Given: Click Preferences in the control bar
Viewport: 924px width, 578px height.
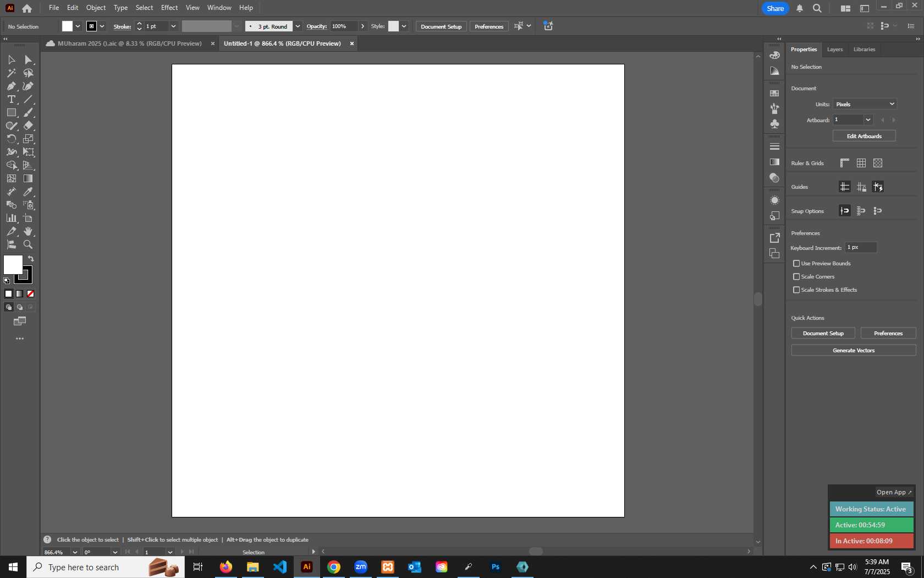Looking at the screenshot, I should coord(489,26).
